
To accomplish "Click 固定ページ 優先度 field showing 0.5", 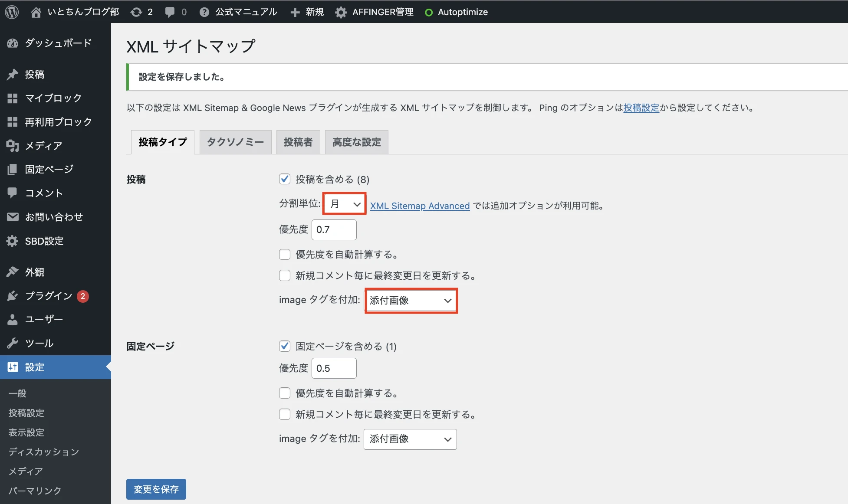I will 334,368.
